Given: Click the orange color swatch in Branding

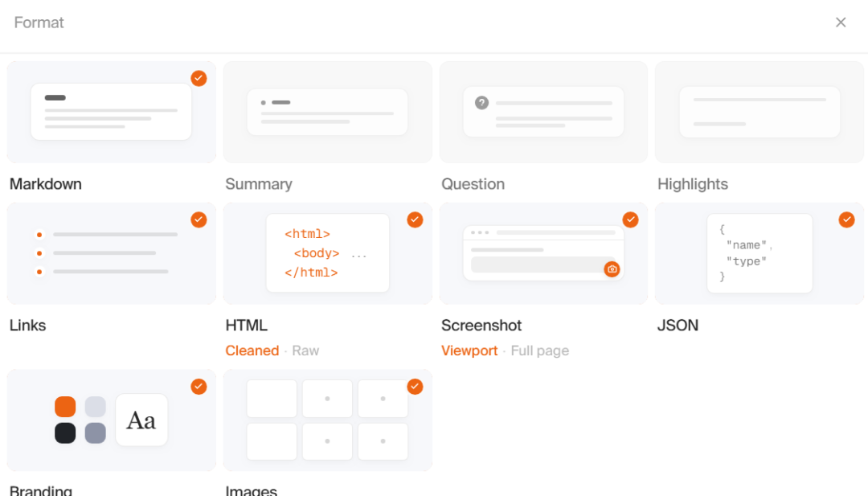Looking at the screenshot, I should 65,407.
